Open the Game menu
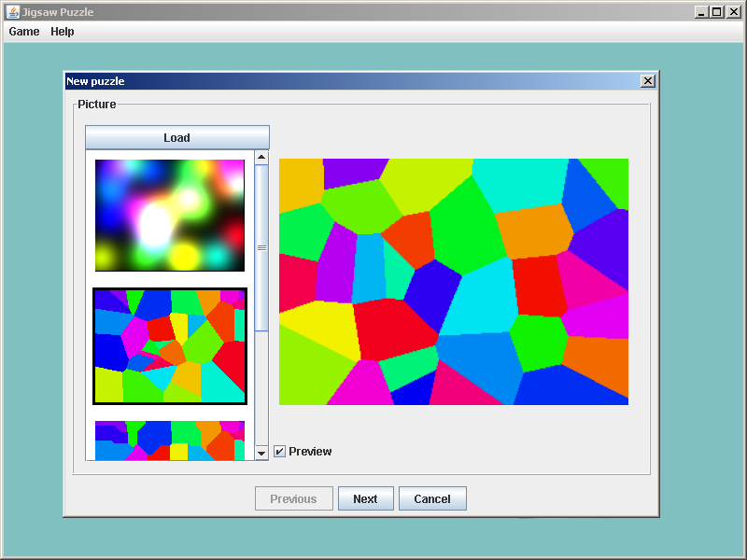The height and width of the screenshot is (560, 747). (x=24, y=32)
